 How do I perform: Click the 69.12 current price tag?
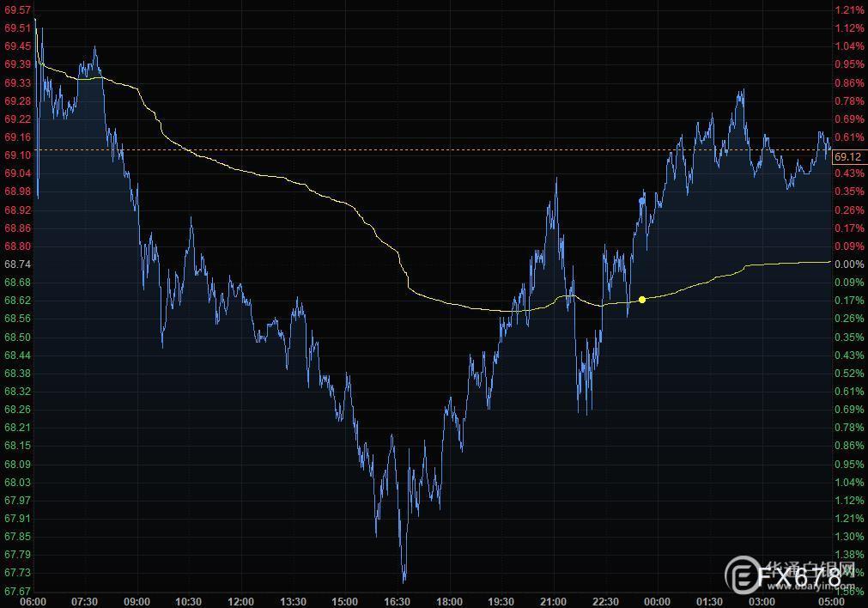click(x=847, y=157)
